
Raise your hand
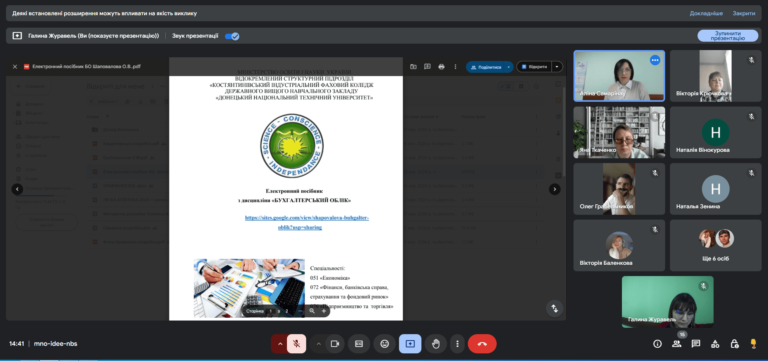pyautogui.click(x=435, y=344)
